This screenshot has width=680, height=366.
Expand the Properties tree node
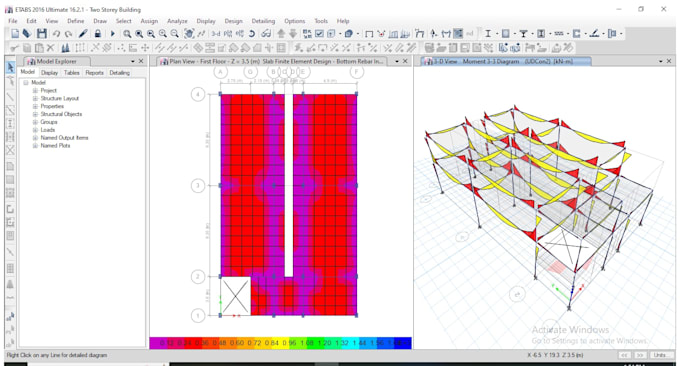(35, 106)
